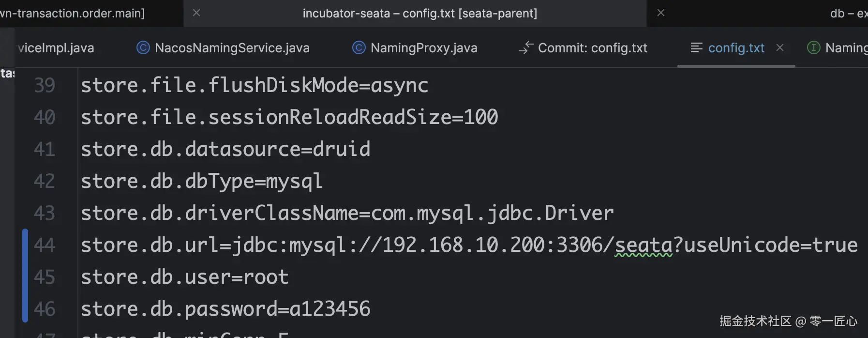Viewport: 868px width, 338px height.
Task: Place cursor on store.db.password line
Action: (x=225, y=309)
